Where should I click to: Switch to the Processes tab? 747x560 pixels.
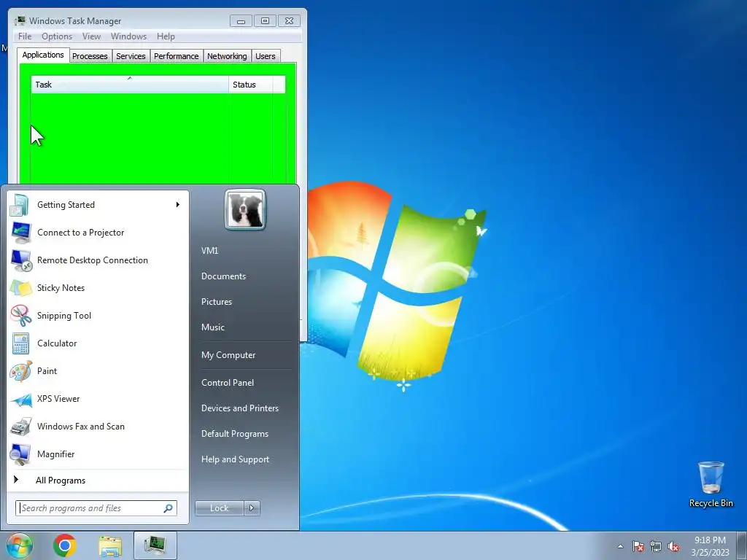pos(90,56)
